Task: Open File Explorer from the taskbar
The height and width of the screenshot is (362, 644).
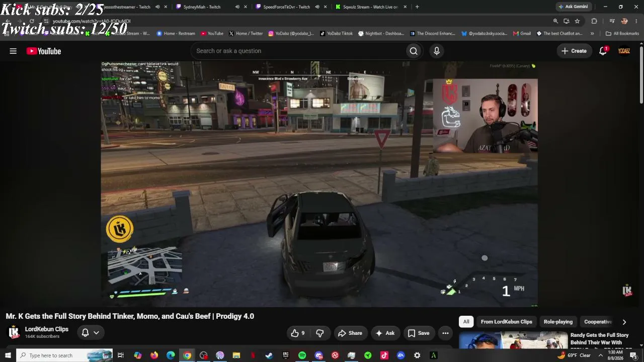Action: click(x=236, y=355)
